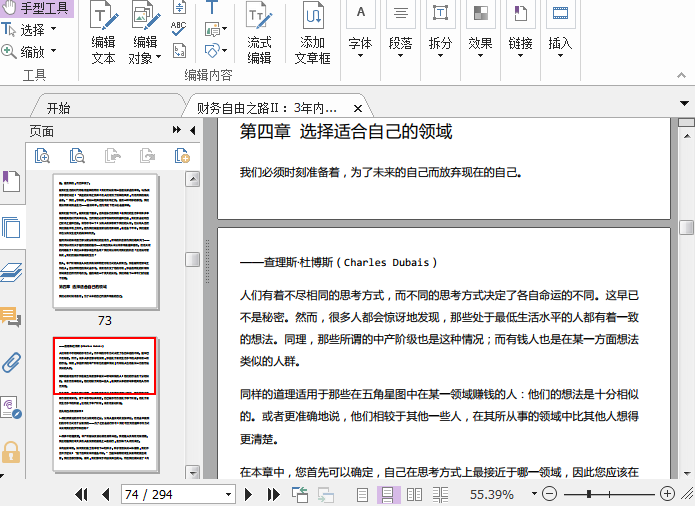Open the layers sidebar panel
The height and width of the screenshot is (506, 695).
coord(11,272)
